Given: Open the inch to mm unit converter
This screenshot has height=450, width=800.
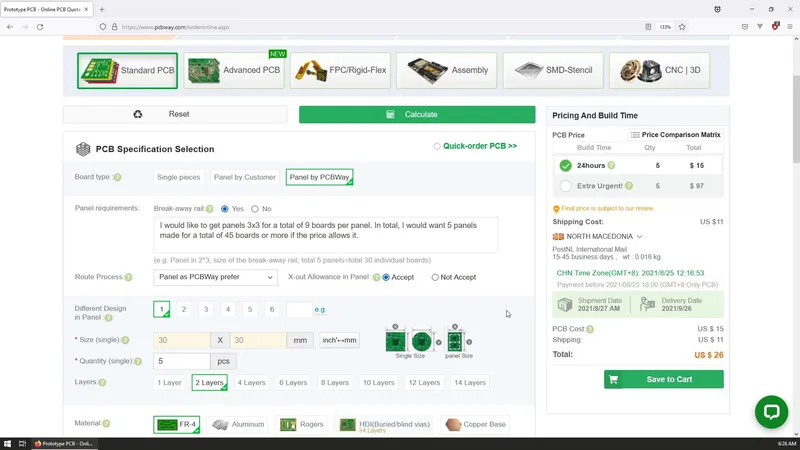Looking at the screenshot, I should (340, 340).
